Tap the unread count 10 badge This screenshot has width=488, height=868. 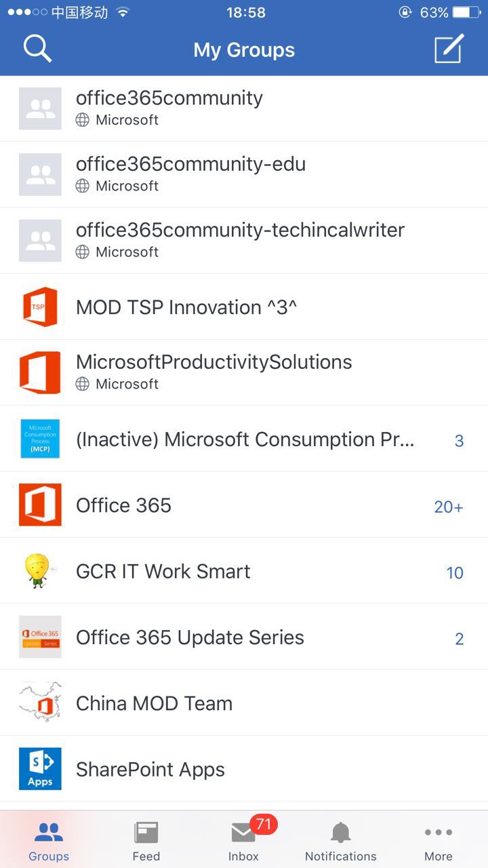pyautogui.click(x=455, y=572)
